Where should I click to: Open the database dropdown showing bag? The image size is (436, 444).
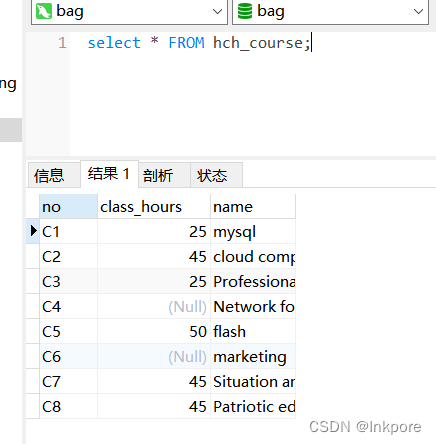pos(330,12)
